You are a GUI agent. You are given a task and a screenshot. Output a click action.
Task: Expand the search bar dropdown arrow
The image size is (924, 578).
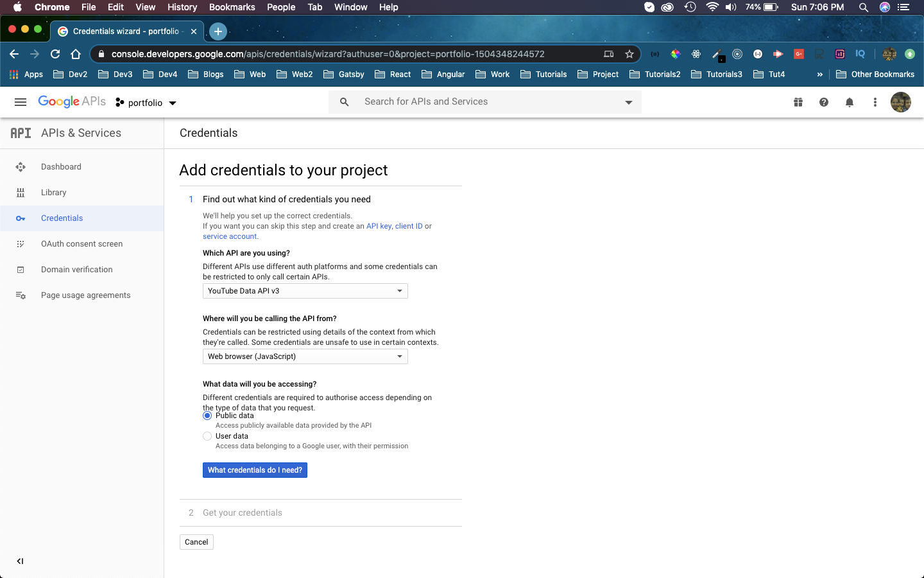tap(629, 102)
